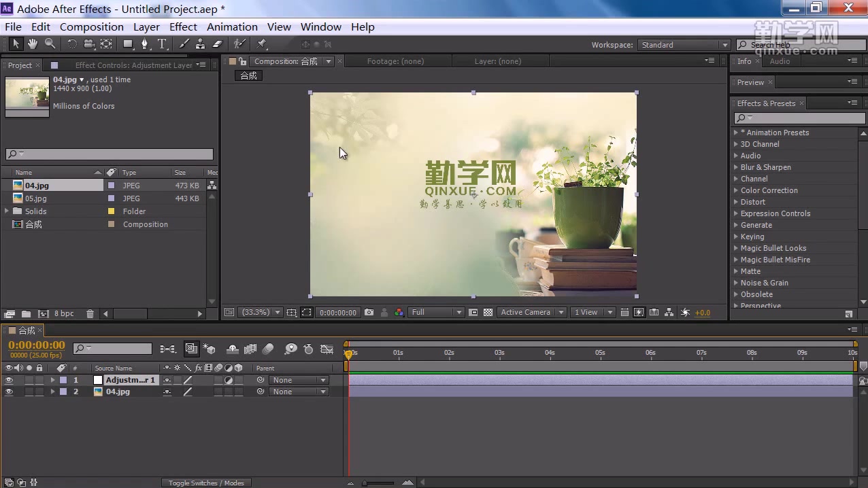Select the Zoom tool
Screen dimensions: 868x488
coord(49,43)
